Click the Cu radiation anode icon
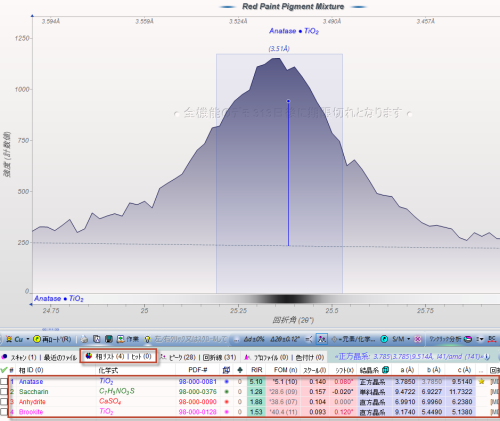The image size is (500, 421). 9,339
